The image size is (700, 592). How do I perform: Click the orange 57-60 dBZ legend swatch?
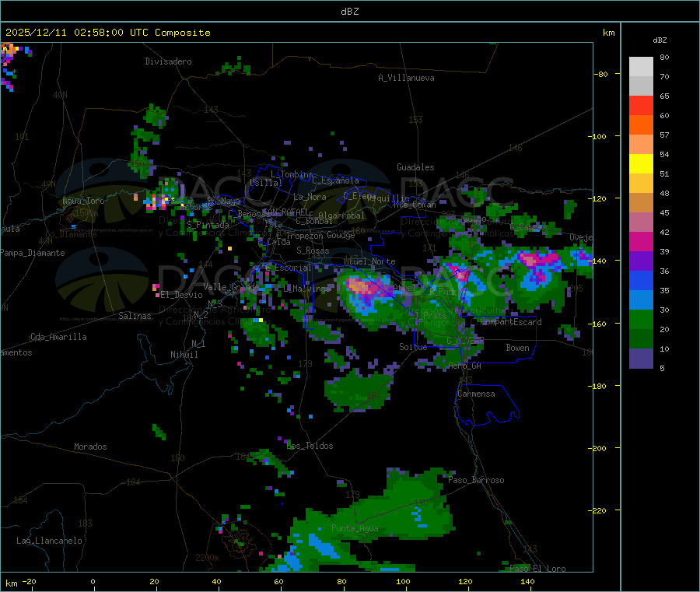(x=641, y=125)
